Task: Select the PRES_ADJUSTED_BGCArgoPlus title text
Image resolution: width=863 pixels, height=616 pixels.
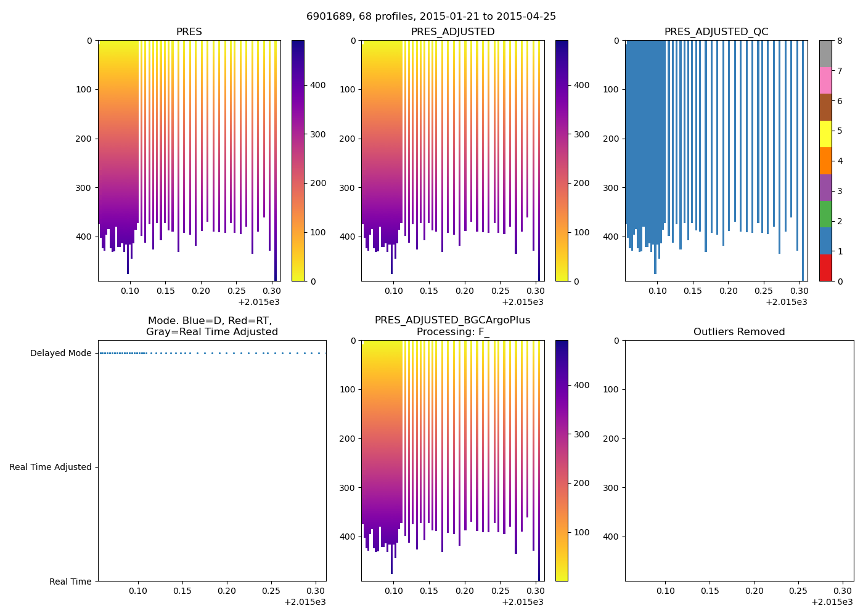Action: click(452, 320)
